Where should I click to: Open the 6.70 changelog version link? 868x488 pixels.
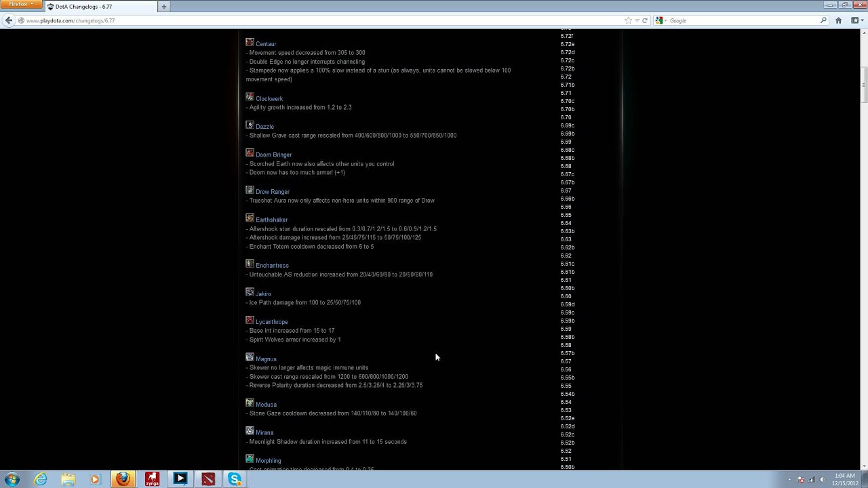point(566,117)
